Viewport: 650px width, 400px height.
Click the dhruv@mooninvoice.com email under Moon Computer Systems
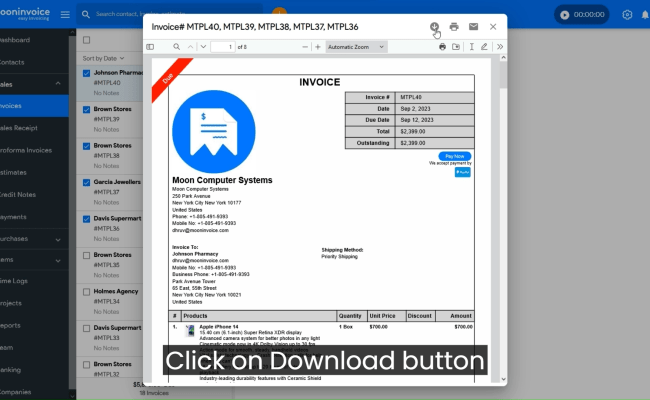pos(200,230)
